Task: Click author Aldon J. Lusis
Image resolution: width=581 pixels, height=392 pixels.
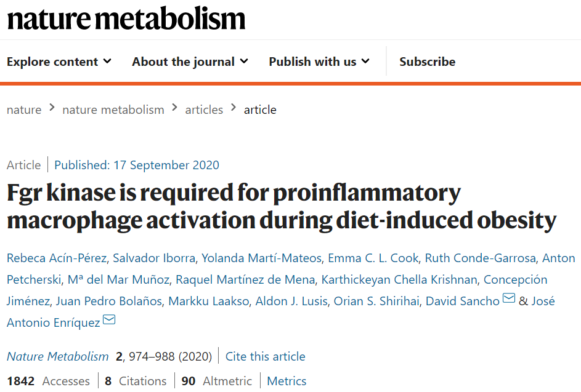Action: point(297,301)
